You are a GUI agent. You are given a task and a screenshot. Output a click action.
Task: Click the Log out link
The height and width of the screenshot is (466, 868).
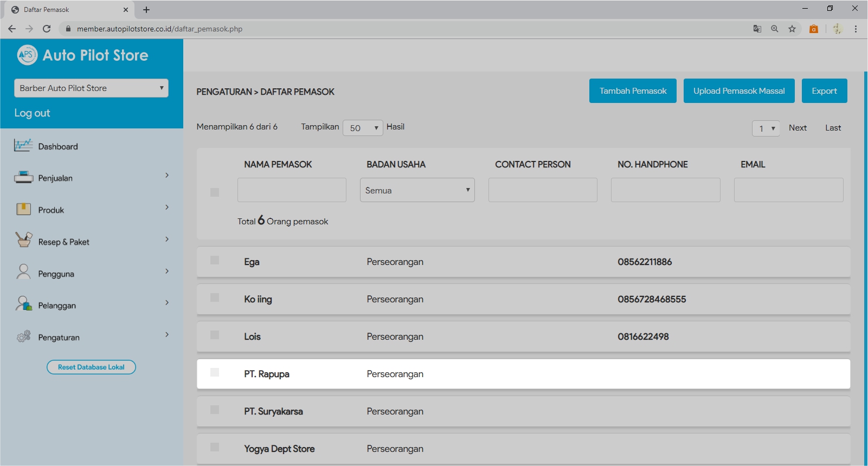[32, 113]
